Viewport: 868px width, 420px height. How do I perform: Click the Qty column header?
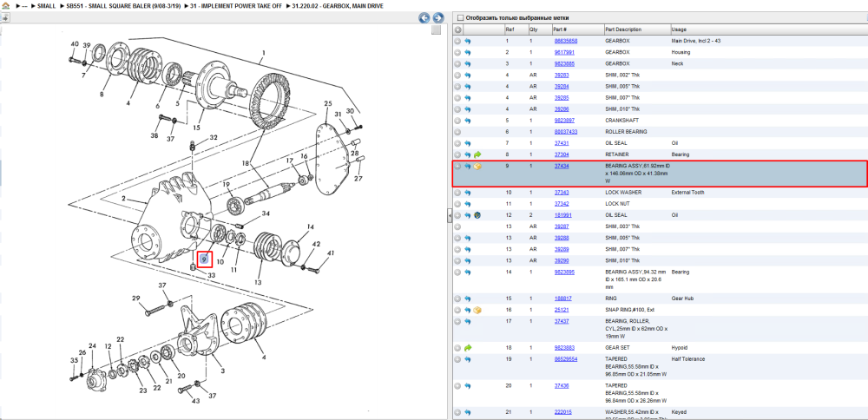tap(534, 30)
